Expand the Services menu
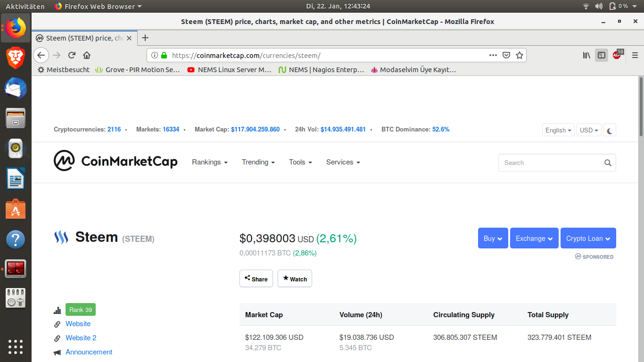644x362 pixels. click(343, 162)
